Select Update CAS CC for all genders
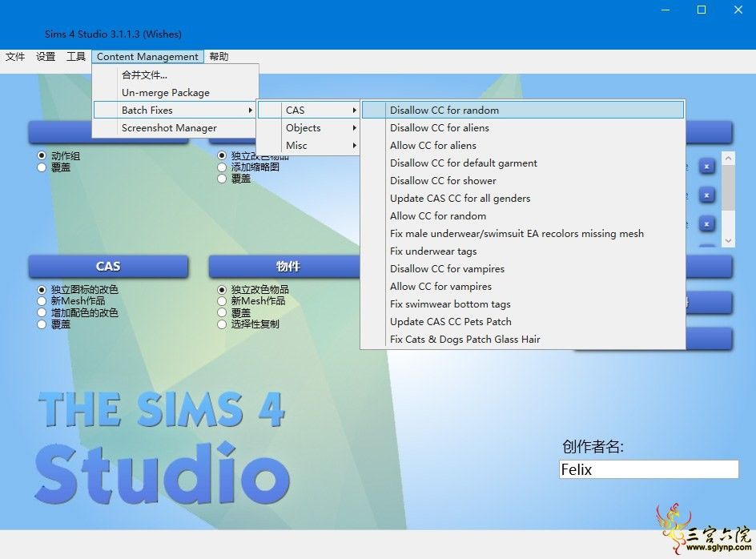Screen dimensions: 756x559 523,199
